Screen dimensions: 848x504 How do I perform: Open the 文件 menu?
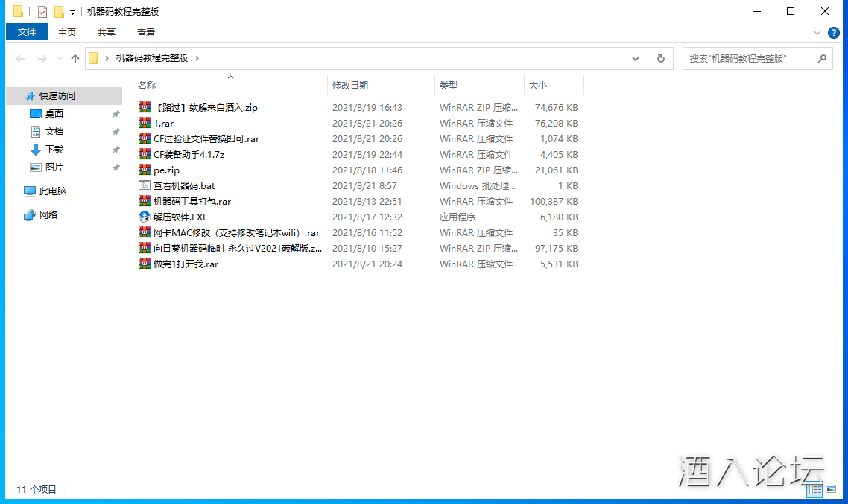(x=27, y=32)
